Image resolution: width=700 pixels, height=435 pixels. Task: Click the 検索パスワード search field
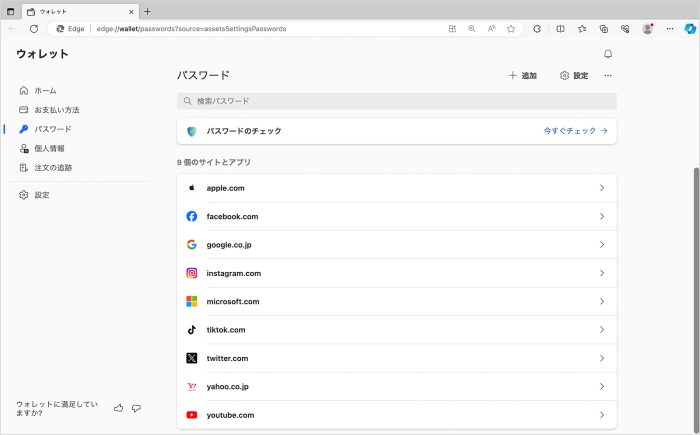(x=396, y=101)
